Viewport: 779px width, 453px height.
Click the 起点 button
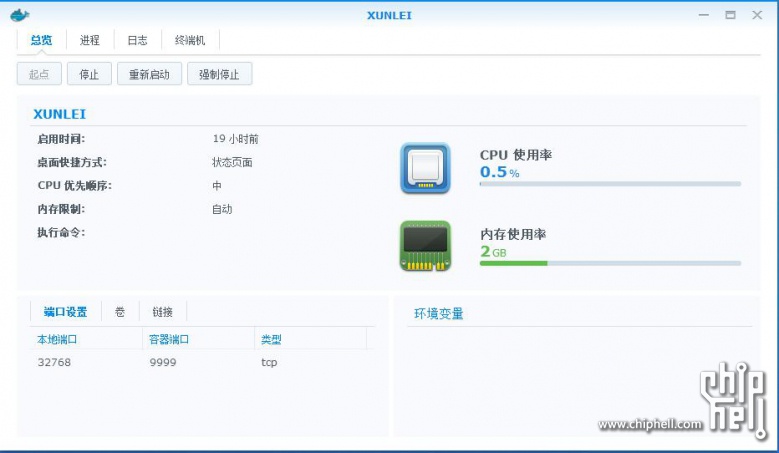[39, 74]
